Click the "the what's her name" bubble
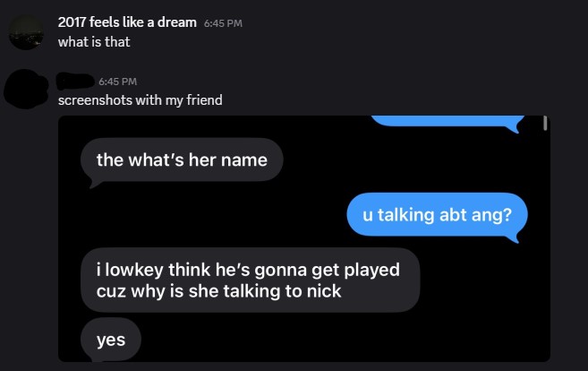Viewport: 588px width, 371px height. tap(182, 160)
